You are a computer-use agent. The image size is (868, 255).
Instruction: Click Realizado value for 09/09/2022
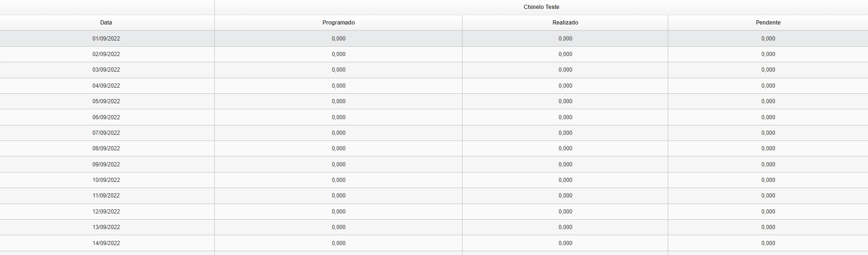tap(565, 165)
